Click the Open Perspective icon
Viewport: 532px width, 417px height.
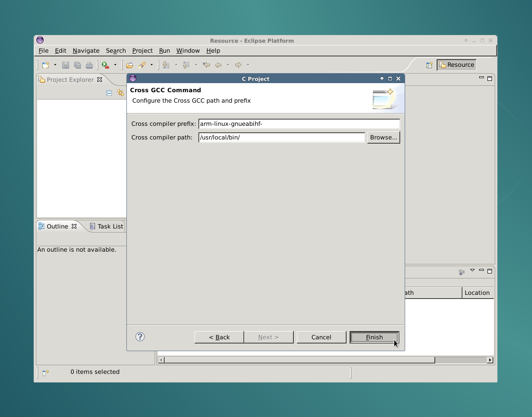[429, 65]
